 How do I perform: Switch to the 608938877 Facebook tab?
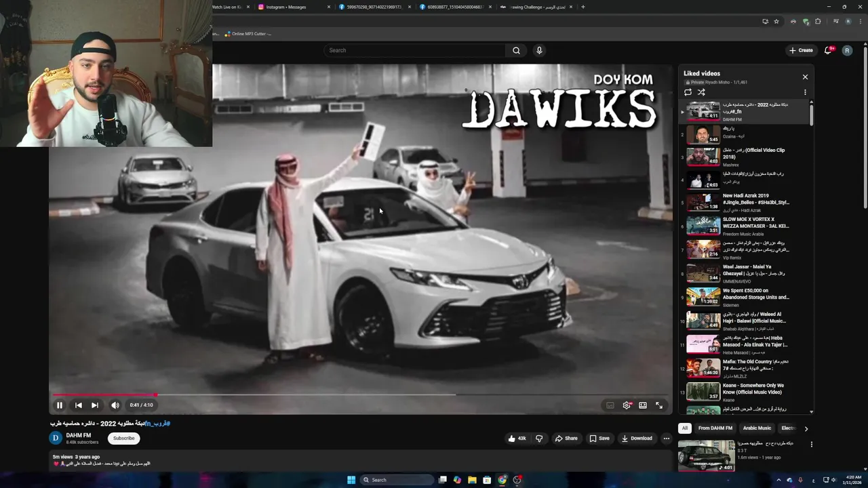(x=456, y=7)
